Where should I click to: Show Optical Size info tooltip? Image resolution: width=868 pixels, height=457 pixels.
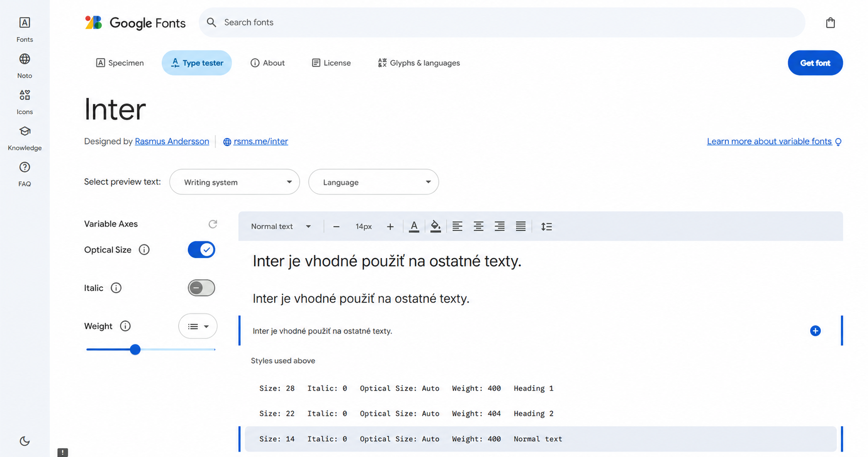point(144,250)
